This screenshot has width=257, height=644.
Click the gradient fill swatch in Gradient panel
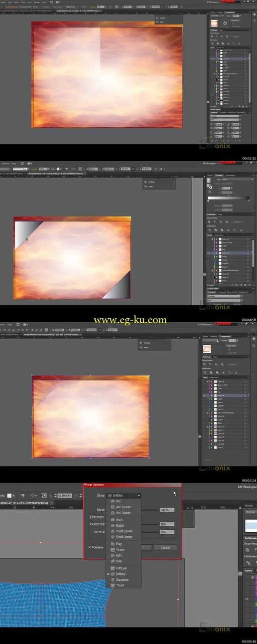pos(209,180)
